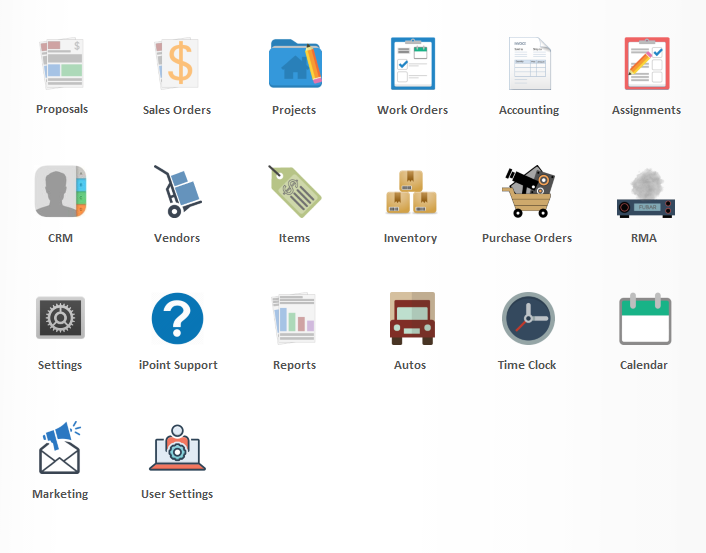This screenshot has height=553, width=706.
Task: Click the Calendar label text
Action: pyautogui.click(x=644, y=365)
